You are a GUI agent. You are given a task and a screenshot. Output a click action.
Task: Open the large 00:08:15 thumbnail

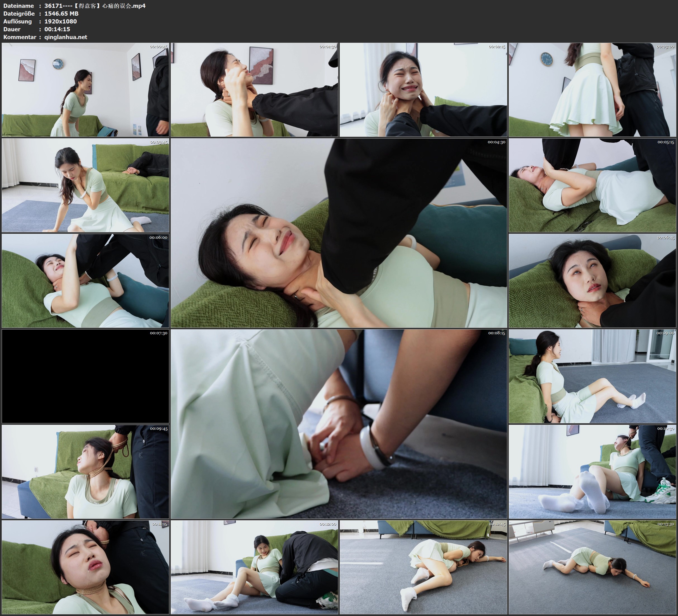[339, 424]
